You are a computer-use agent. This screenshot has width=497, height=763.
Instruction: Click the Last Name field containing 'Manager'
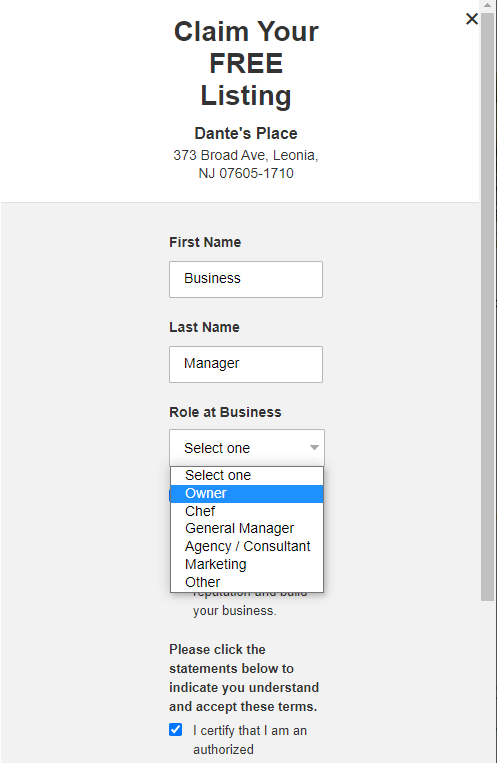click(x=246, y=364)
